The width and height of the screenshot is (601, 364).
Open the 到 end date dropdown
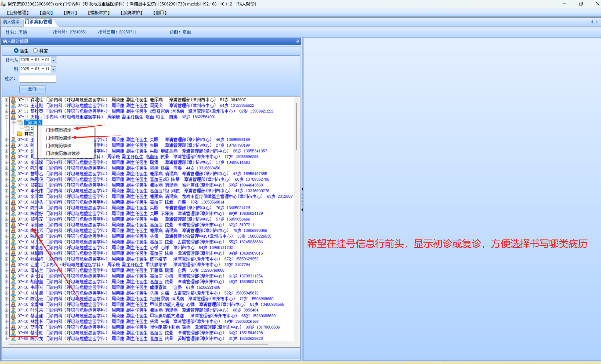tap(53, 70)
